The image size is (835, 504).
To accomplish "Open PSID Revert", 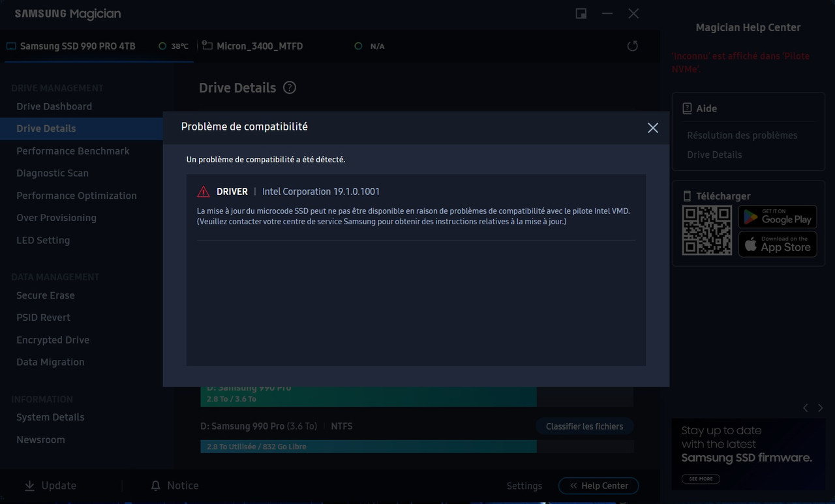I will click(43, 318).
